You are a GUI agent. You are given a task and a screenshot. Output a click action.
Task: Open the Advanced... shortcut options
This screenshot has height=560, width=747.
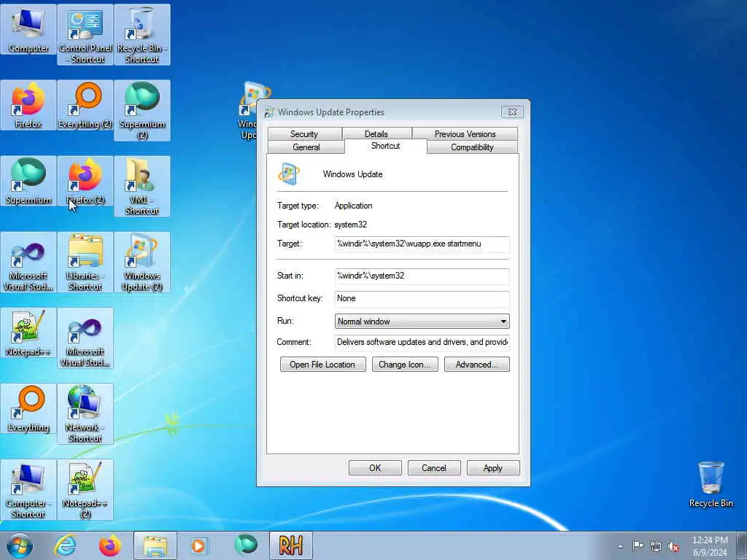[477, 365]
